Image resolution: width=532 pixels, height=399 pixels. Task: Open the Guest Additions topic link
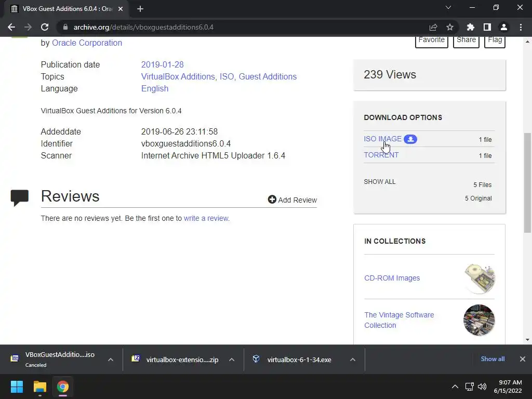pos(268,77)
